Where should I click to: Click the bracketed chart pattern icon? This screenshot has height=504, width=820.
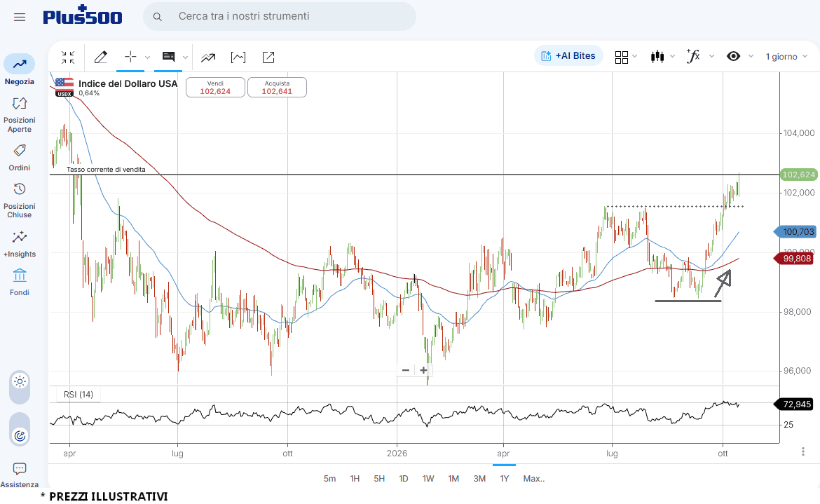[238, 57]
